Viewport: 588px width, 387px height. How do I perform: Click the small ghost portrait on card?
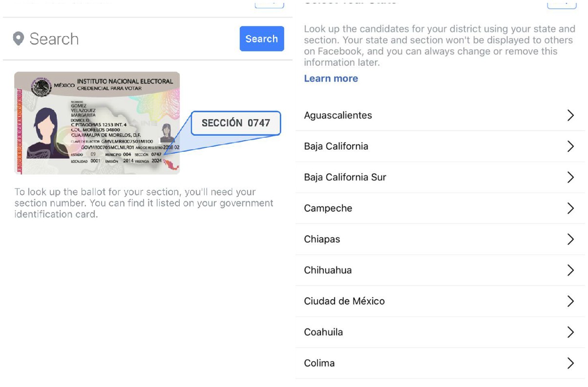click(166, 132)
